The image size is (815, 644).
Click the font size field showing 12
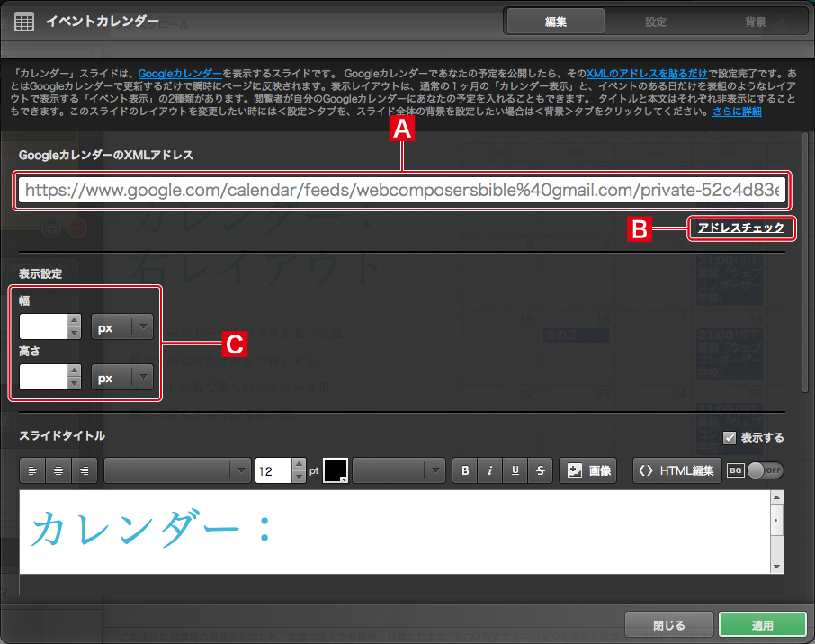pos(273,471)
